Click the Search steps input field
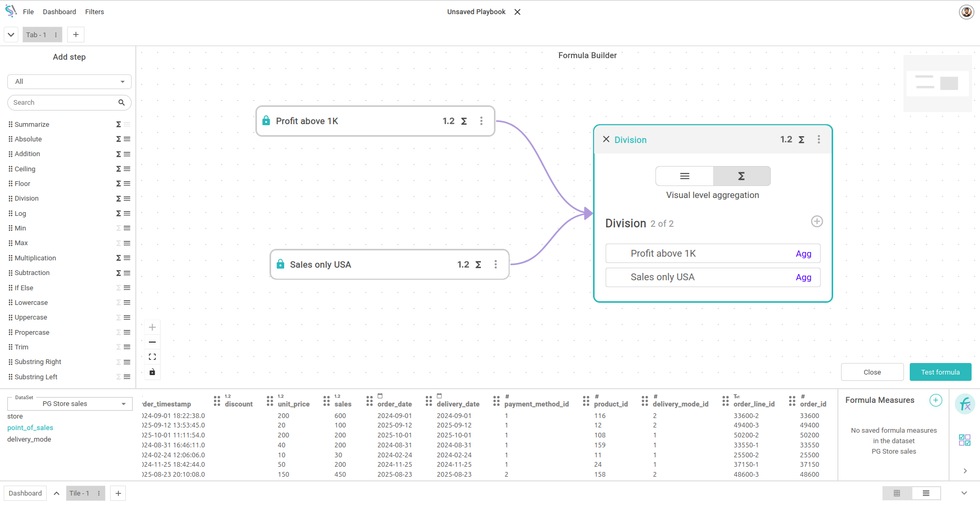The image size is (980, 505). coord(63,103)
